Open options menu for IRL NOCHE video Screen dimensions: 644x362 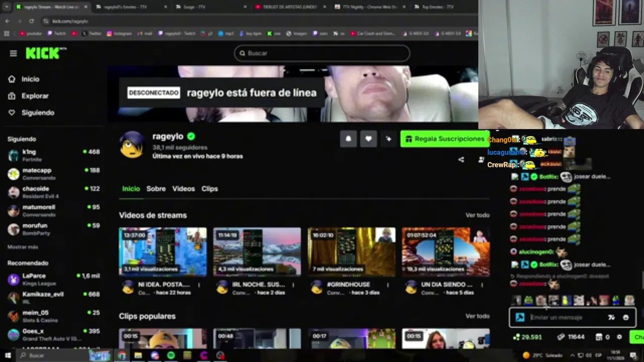click(x=293, y=285)
